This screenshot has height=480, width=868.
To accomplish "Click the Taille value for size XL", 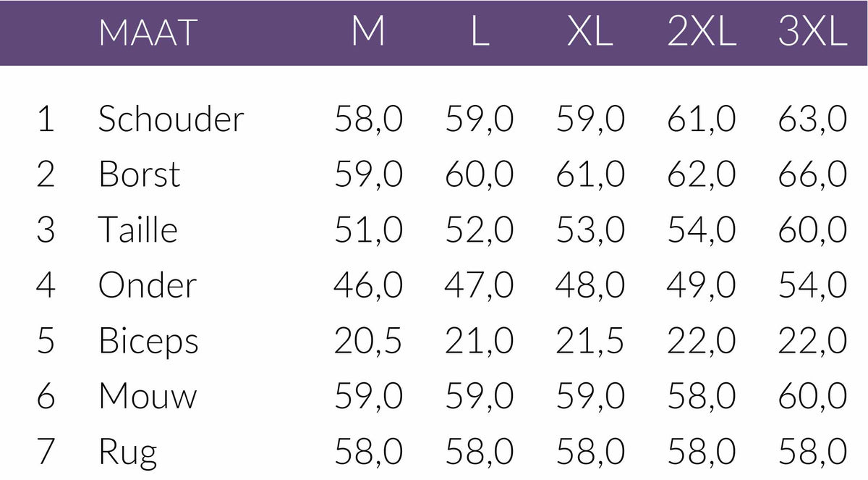I will point(590,230).
